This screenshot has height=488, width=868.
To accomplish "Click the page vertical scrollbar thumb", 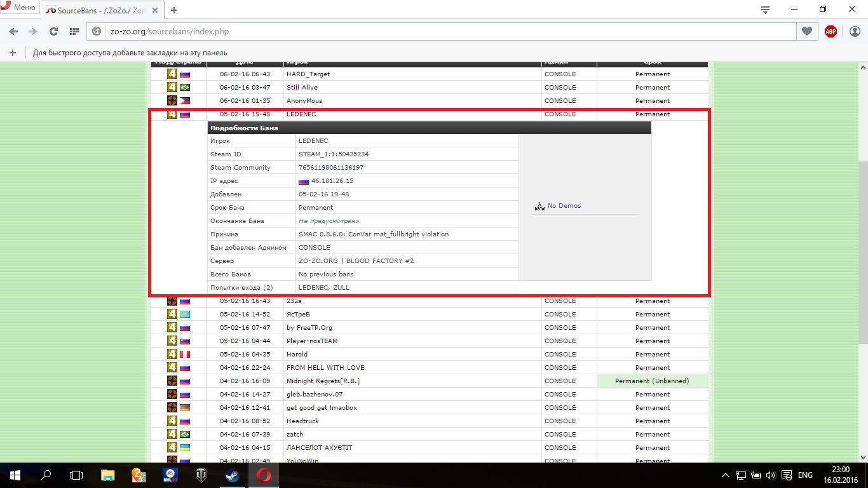I will point(862,251).
